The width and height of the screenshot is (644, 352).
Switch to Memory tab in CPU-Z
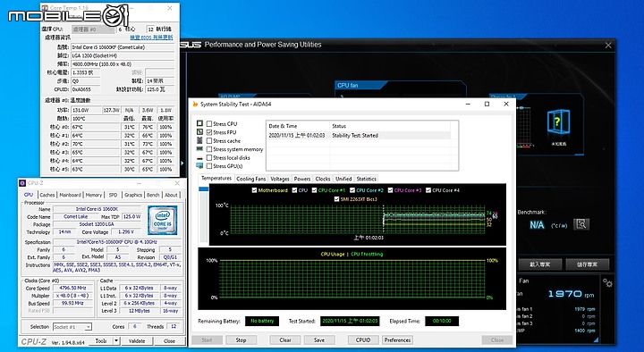click(94, 195)
